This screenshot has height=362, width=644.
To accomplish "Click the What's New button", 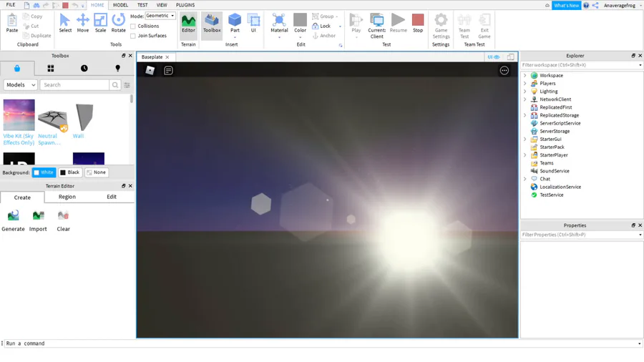I will pos(566,5).
